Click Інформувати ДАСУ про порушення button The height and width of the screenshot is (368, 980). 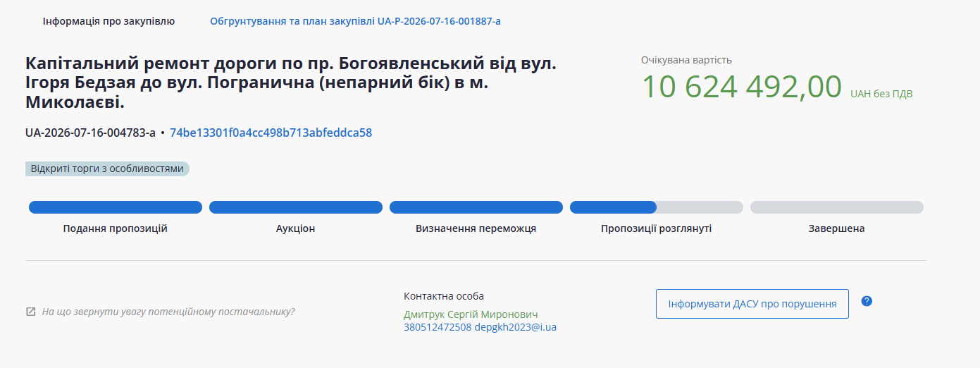click(752, 304)
